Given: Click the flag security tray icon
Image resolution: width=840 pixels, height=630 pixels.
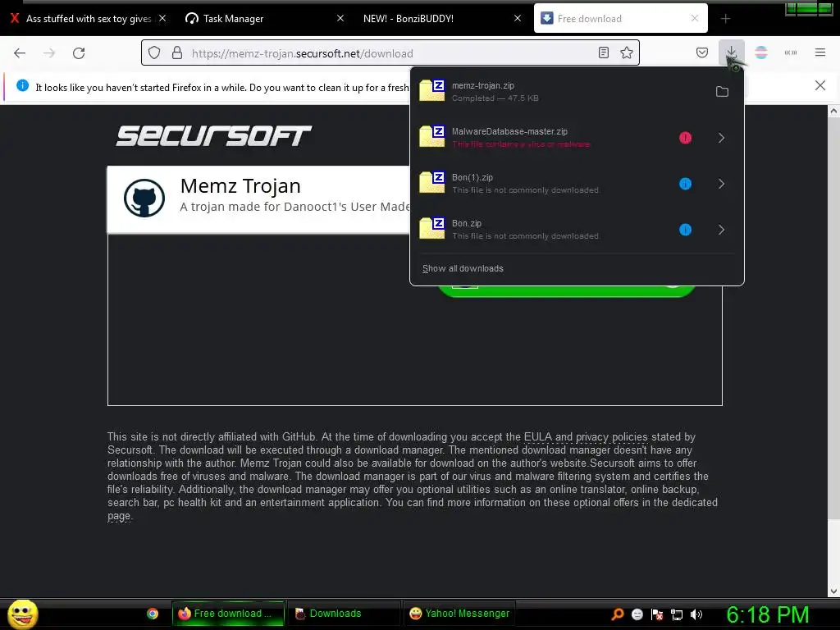Looking at the screenshot, I should [657, 614].
